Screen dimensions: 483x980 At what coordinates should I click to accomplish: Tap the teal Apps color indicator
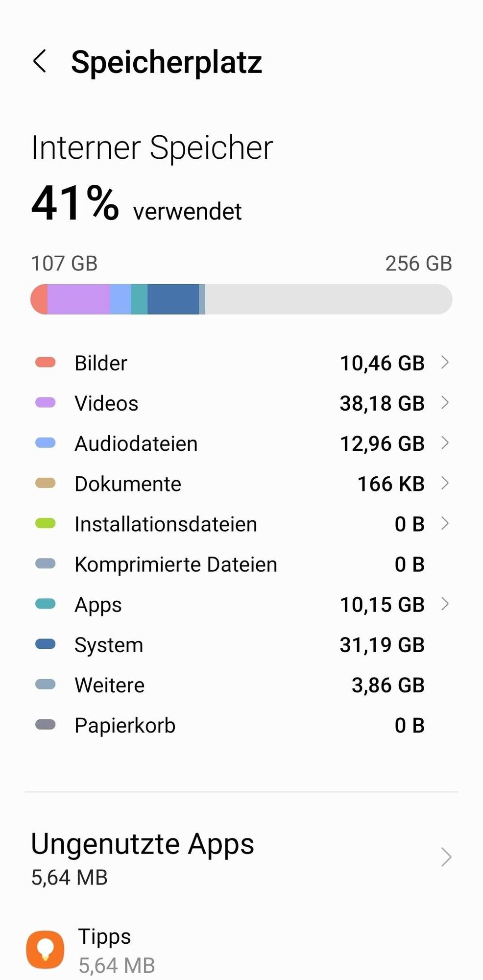46,604
